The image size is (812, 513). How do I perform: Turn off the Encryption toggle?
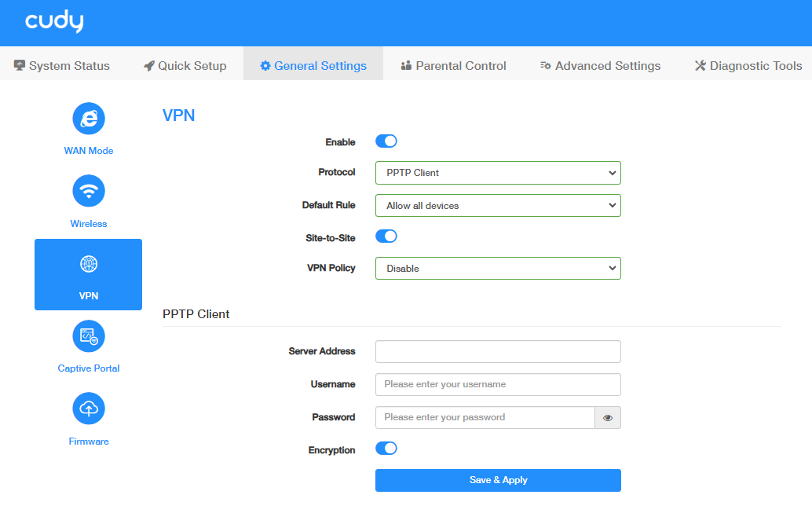tap(386, 449)
